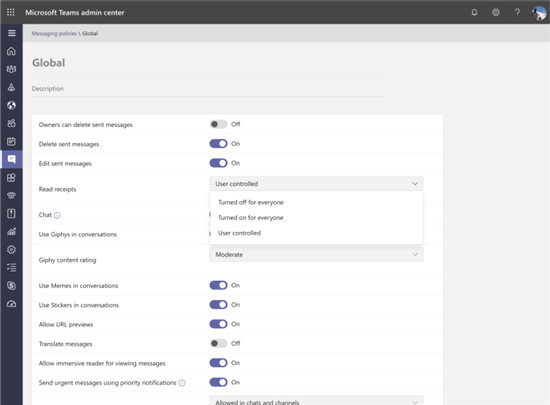Open Analytics and reports sidebar icon
This screenshot has height=405, width=550.
[x=11, y=231]
